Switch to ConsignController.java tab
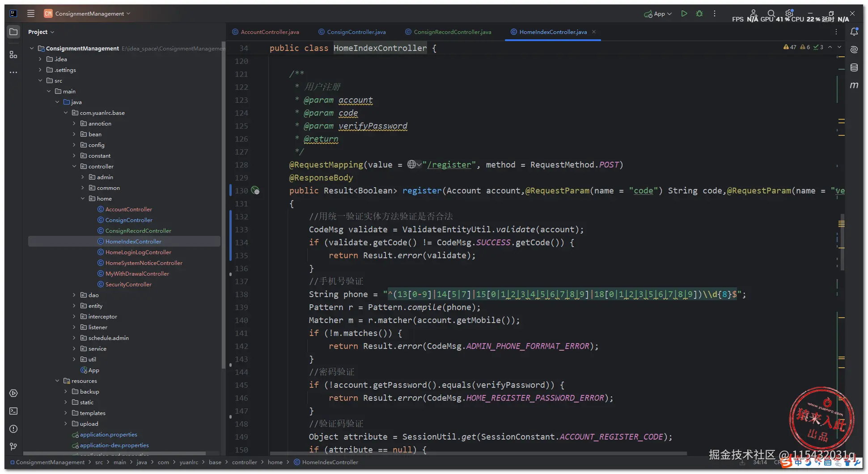This screenshot has width=868, height=474. point(352,32)
